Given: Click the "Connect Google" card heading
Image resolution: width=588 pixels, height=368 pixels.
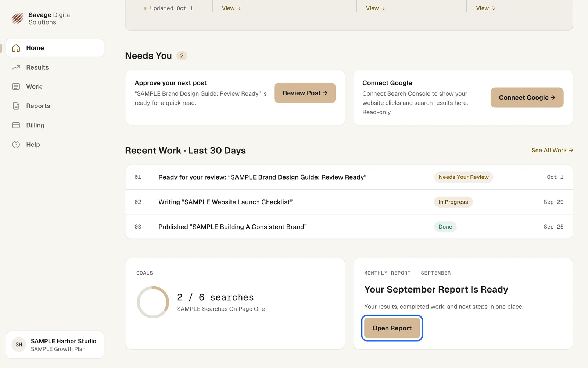Looking at the screenshot, I should pyautogui.click(x=387, y=83).
